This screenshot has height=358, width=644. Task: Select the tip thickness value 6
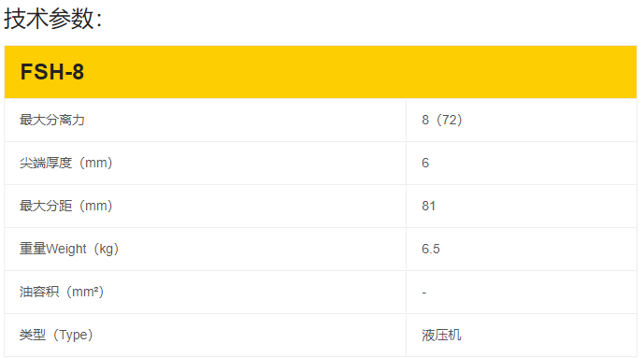point(425,163)
